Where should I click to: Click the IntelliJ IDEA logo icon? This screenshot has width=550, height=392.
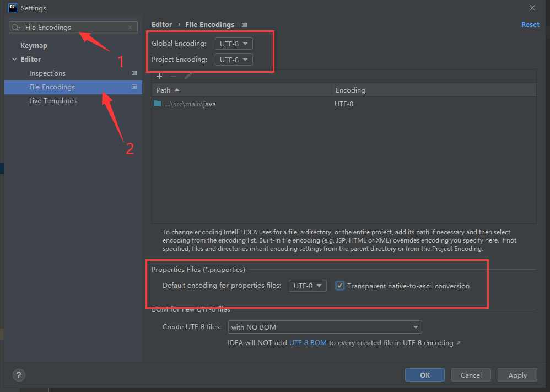tap(13, 8)
